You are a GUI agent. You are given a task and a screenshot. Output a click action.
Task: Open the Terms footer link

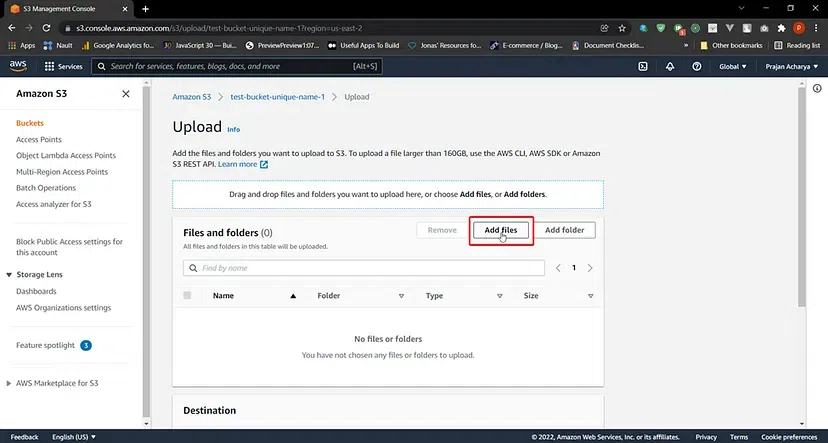[739, 437]
